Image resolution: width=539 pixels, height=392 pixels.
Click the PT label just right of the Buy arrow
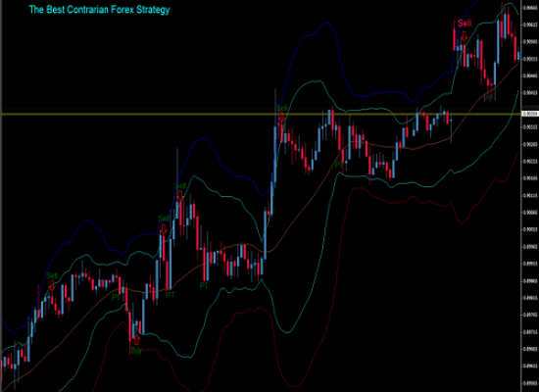tap(171, 295)
